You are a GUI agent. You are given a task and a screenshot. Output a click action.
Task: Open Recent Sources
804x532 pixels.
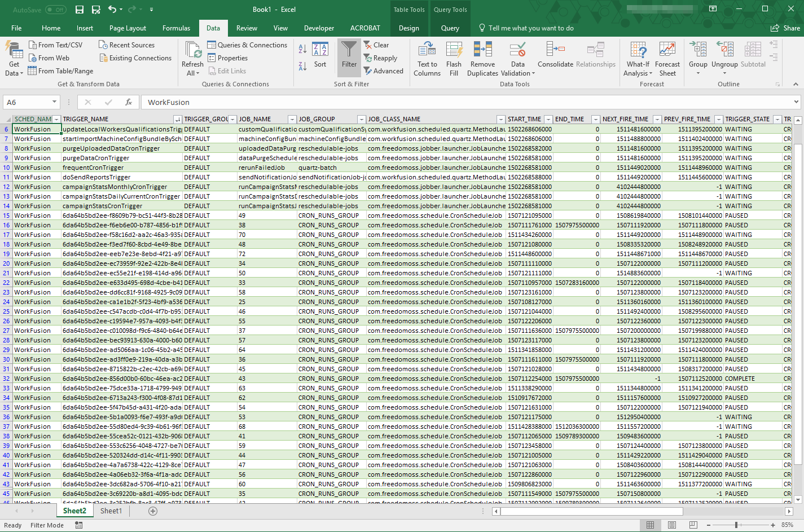click(x=127, y=45)
